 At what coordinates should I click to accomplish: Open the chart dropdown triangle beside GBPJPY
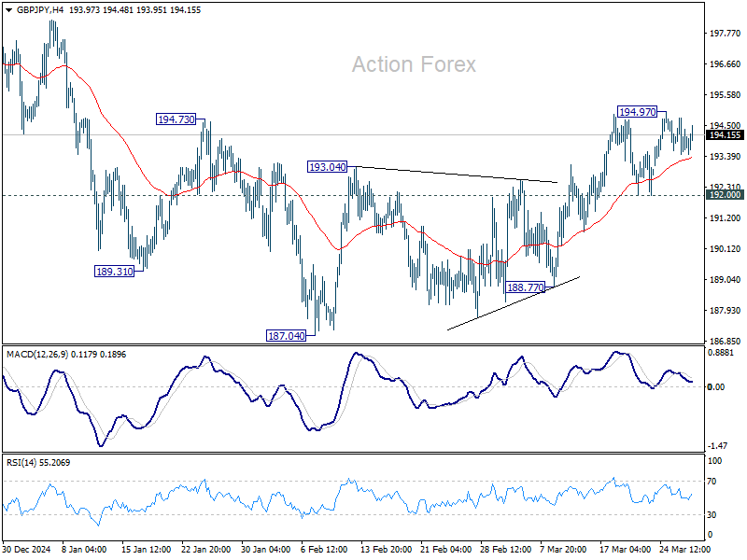(9, 10)
